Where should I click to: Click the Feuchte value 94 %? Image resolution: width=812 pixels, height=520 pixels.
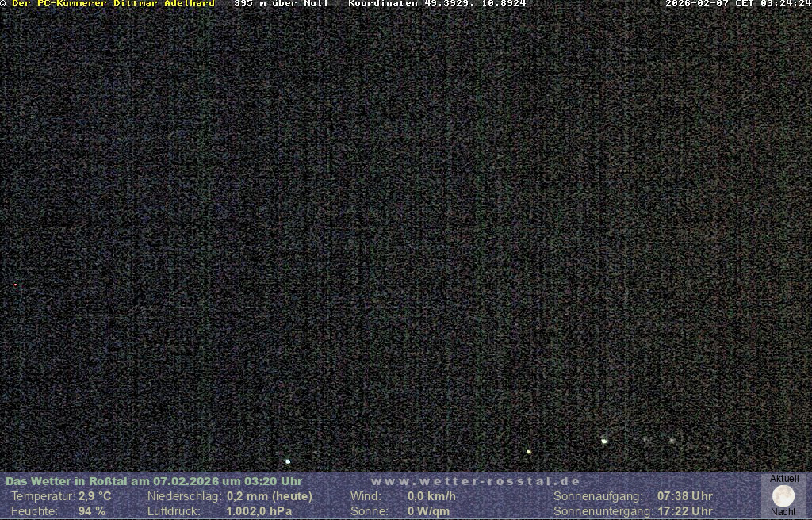tap(91, 511)
